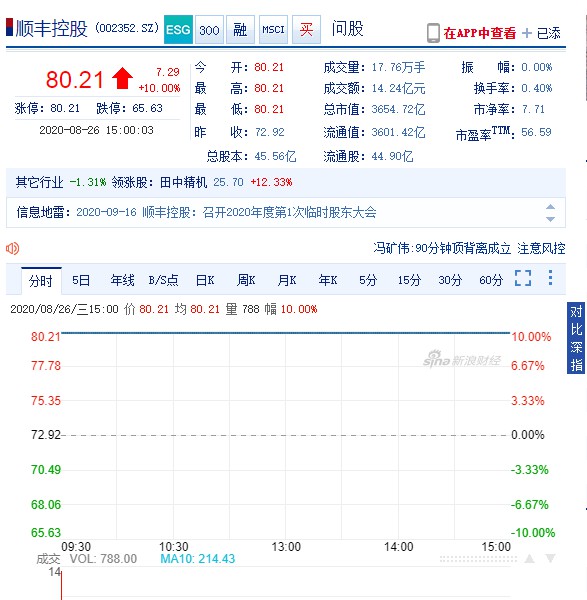Screen dimensions: 587x600
Task: Click the 总股本 value 45.56亿
Action: [x=276, y=156]
